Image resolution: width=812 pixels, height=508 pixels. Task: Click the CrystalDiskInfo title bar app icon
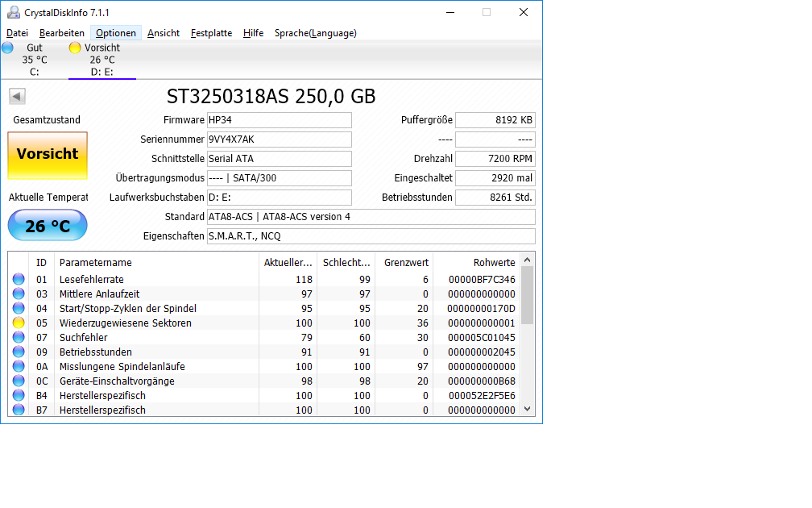click(x=14, y=12)
